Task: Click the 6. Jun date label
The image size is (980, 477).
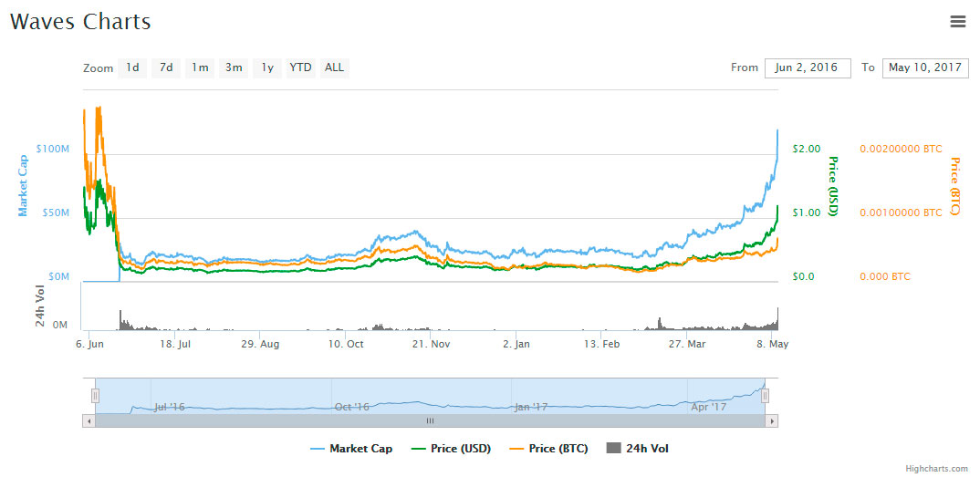Action: 89,344
